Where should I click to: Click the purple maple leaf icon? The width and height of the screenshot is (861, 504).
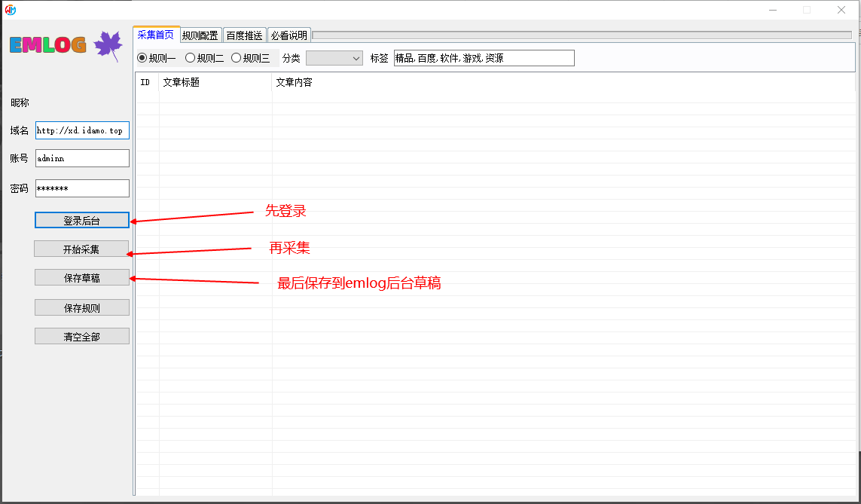(108, 46)
